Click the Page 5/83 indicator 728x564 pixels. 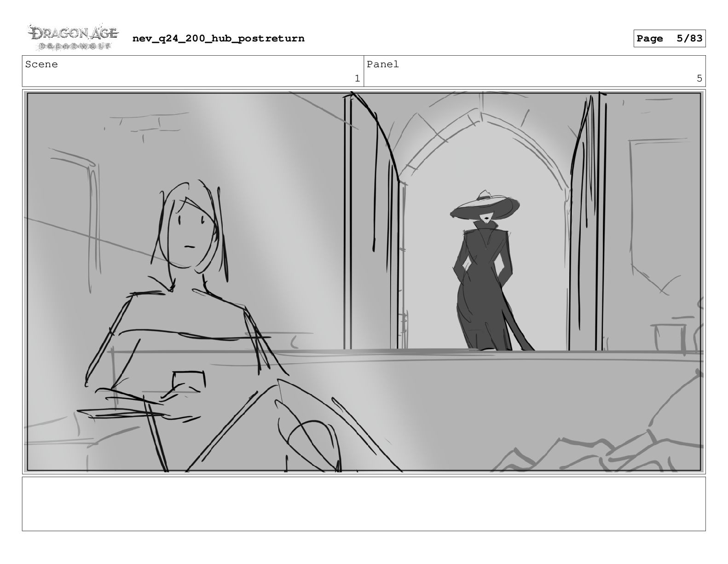(x=669, y=39)
